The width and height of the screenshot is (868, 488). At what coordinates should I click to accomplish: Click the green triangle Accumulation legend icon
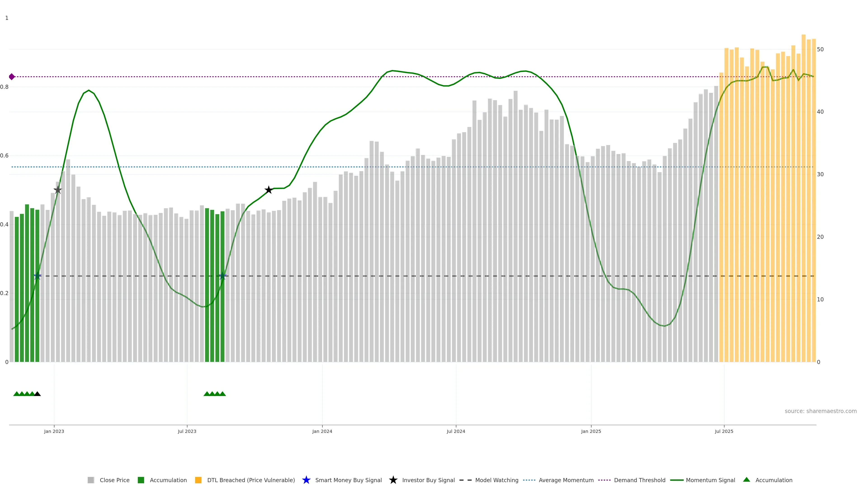click(746, 480)
